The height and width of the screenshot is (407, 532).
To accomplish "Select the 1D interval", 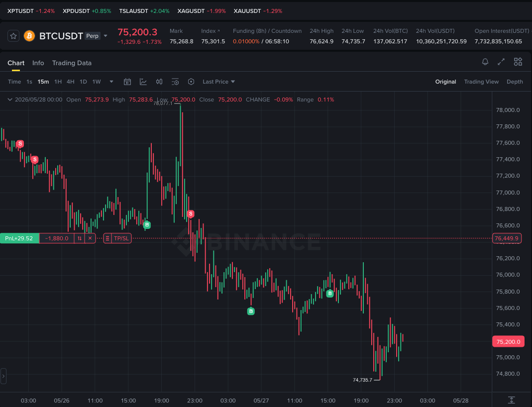I will (83, 82).
